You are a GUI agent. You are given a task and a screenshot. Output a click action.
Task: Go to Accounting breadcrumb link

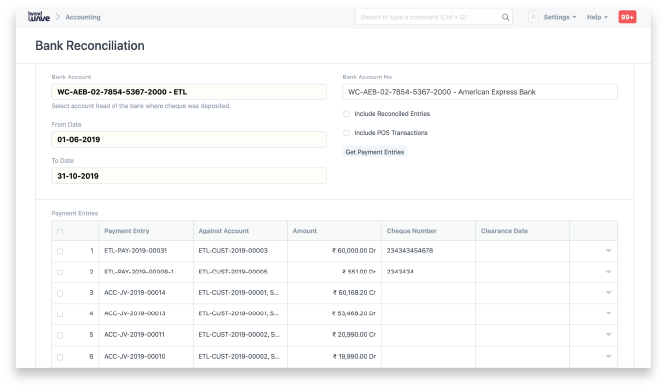(83, 17)
